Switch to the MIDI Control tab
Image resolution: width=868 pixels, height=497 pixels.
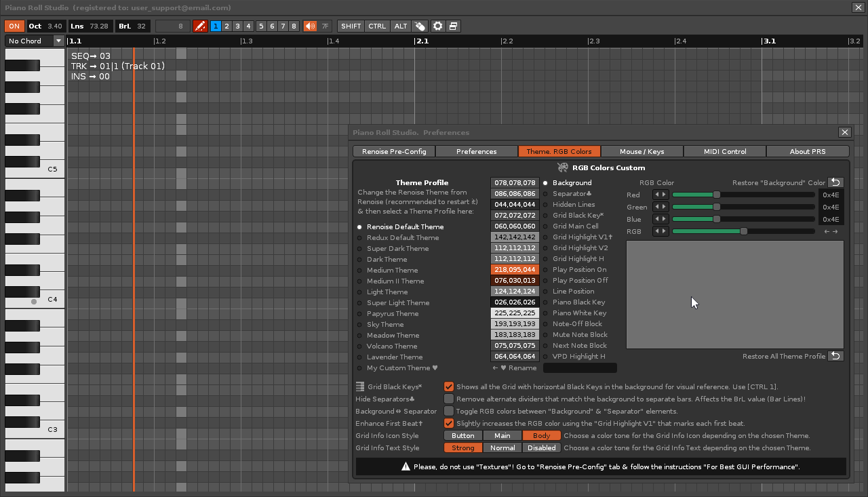click(725, 151)
